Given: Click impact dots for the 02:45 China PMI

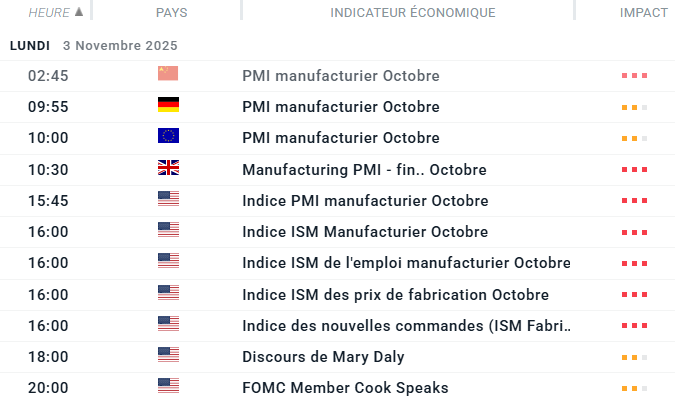Looking at the screenshot, I should click(634, 76).
